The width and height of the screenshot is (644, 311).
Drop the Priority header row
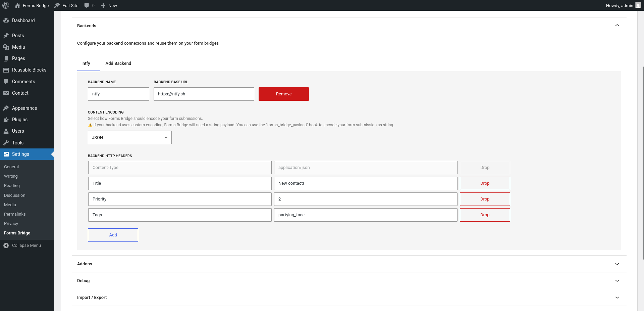(x=485, y=199)
